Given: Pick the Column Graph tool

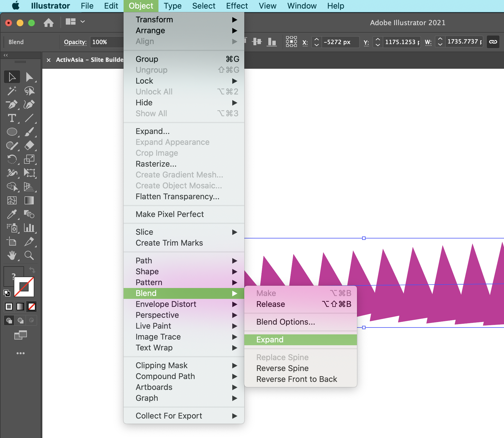Looking at the screenshot, I should [x=29, y=228].
